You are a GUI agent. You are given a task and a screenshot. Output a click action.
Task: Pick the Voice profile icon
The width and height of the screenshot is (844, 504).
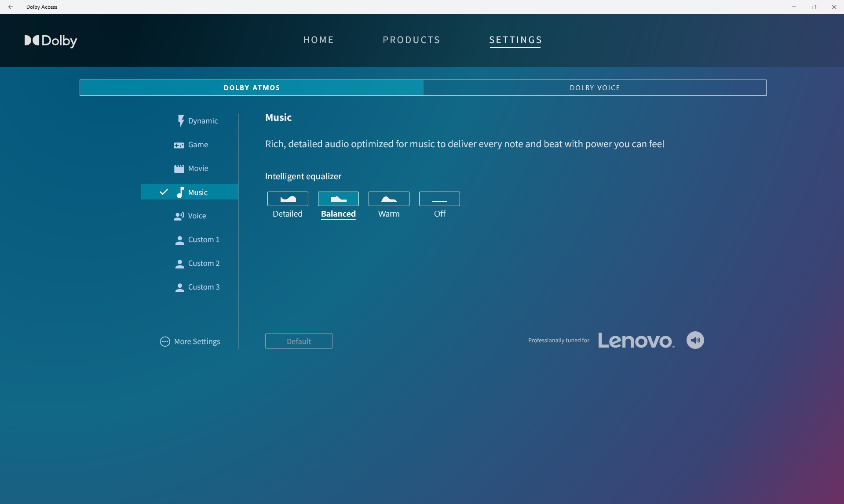click(179, 216)
